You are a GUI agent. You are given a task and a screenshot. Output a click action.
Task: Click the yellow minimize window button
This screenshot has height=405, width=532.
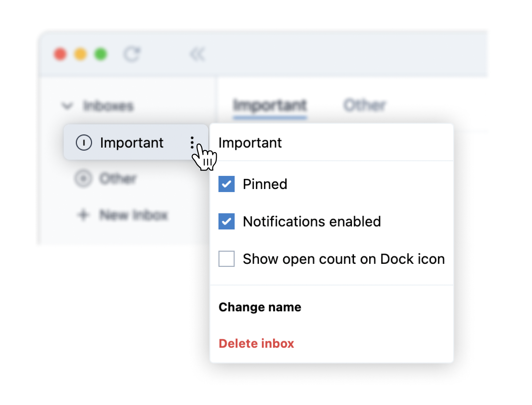[80, 54]
